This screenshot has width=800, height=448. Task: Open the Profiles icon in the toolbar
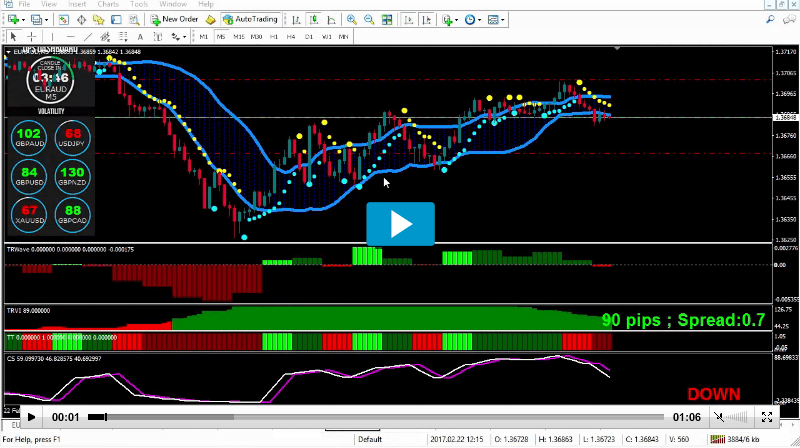pos(36,20)
